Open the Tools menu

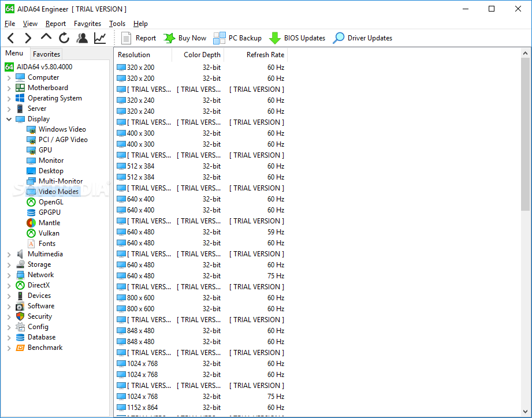117,24
